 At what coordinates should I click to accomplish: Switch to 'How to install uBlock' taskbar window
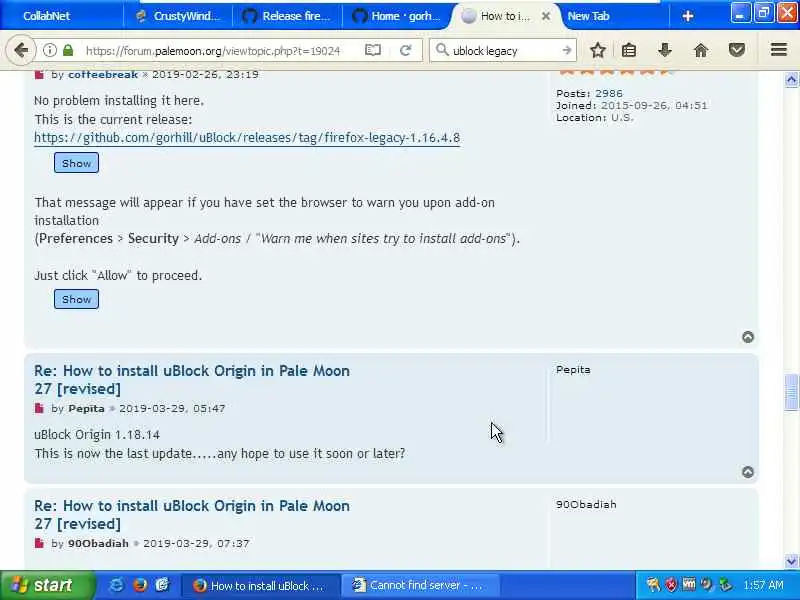(x=260, y=586)
